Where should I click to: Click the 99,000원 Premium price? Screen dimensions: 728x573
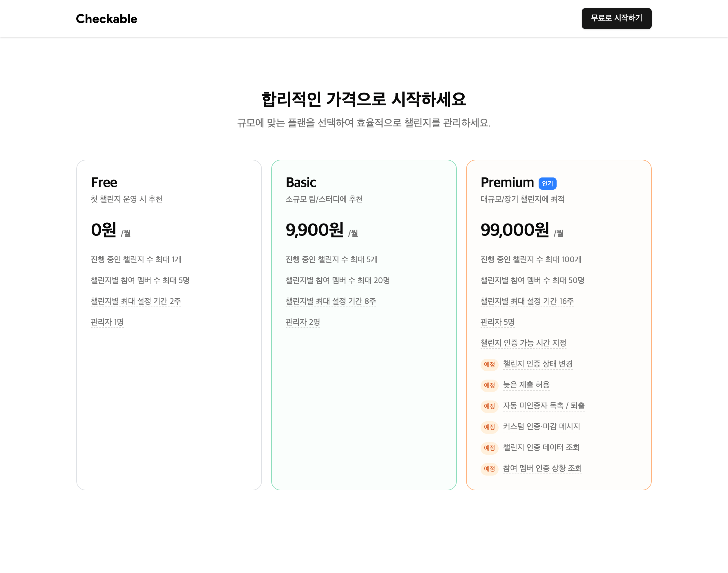514,230
